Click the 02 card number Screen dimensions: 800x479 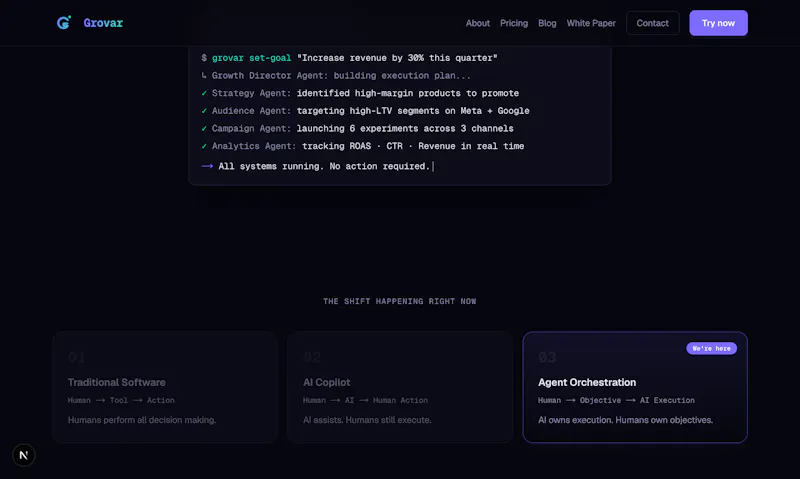coord(312,358)
